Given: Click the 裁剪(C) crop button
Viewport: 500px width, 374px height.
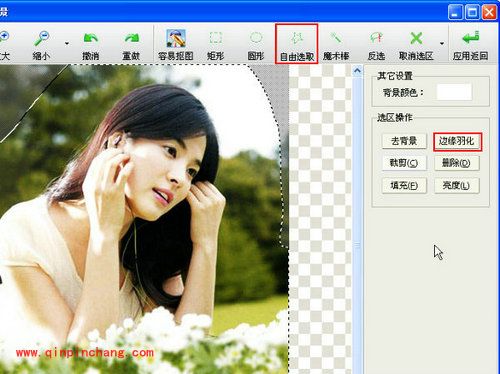Looking at the screenshot, I should tap(404, 163).
